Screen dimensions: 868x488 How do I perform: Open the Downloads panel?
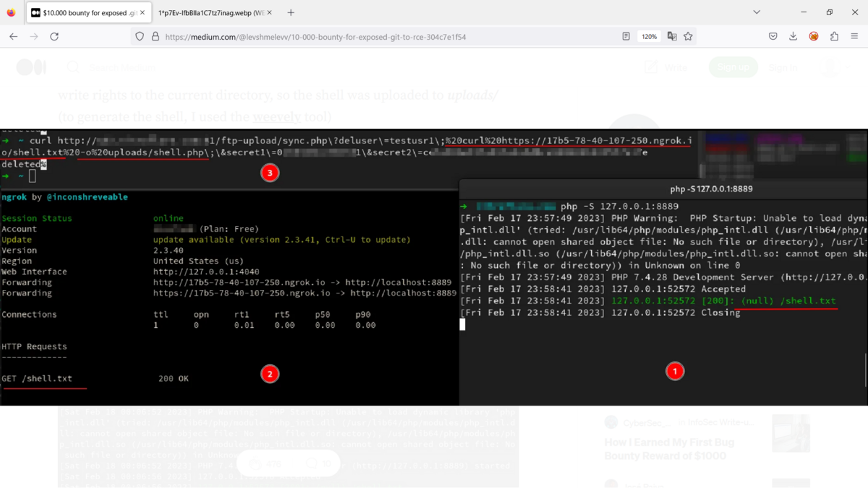793,36
